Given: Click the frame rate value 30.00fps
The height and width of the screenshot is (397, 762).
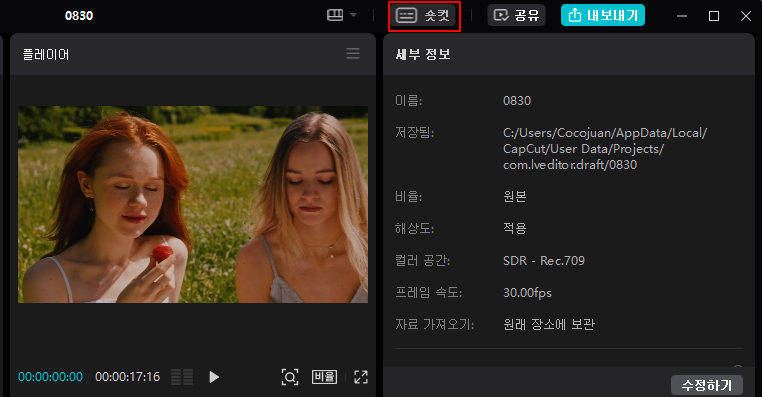Looking at the screenshot, I should click(527, 293).
